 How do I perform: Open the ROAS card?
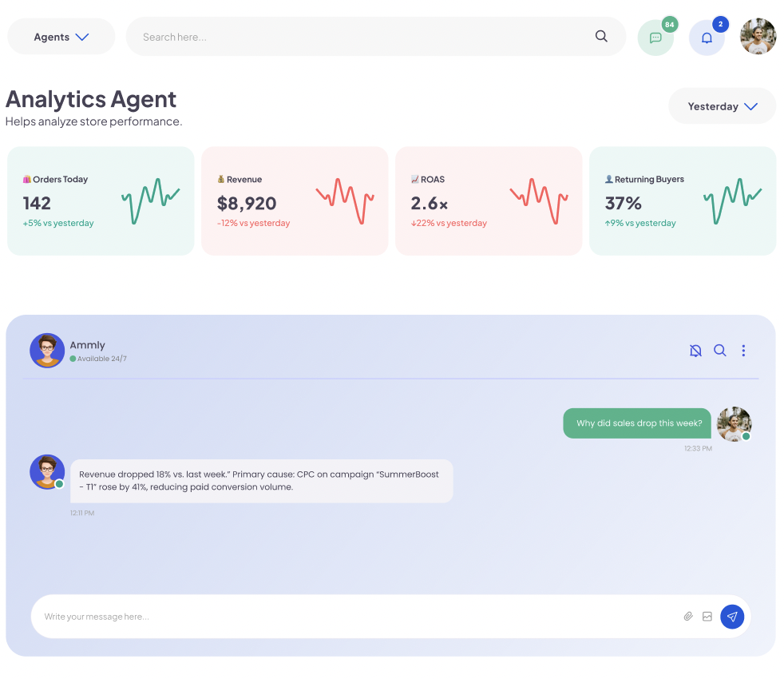coord(489,201)
